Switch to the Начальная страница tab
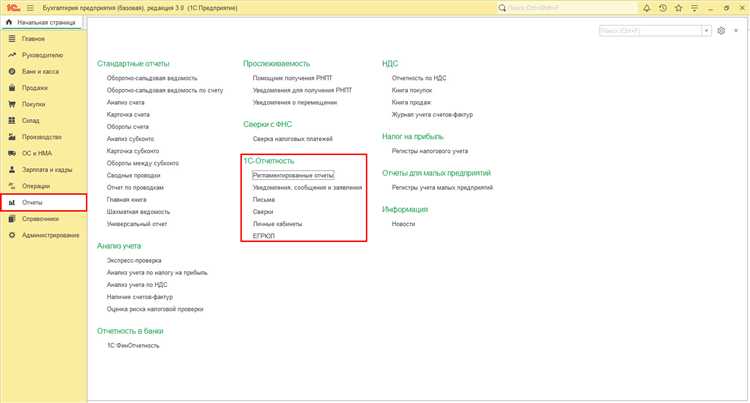The height and width of the screenshot is (403, 750). pos(41,21)
